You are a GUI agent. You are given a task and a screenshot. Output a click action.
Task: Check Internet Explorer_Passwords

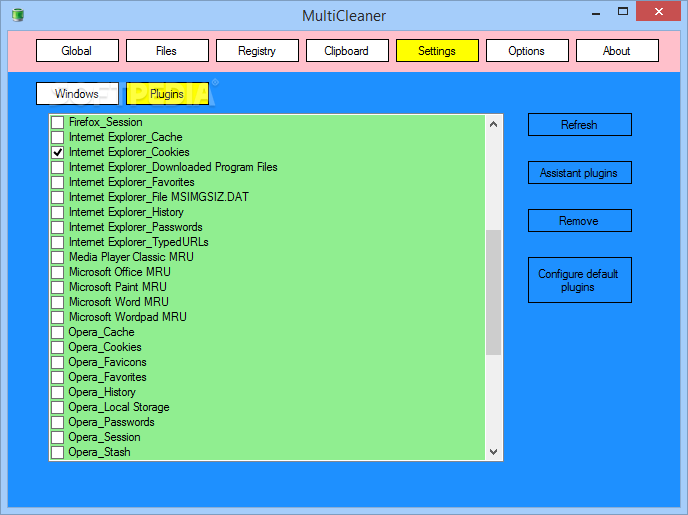(x=57, y=227)
